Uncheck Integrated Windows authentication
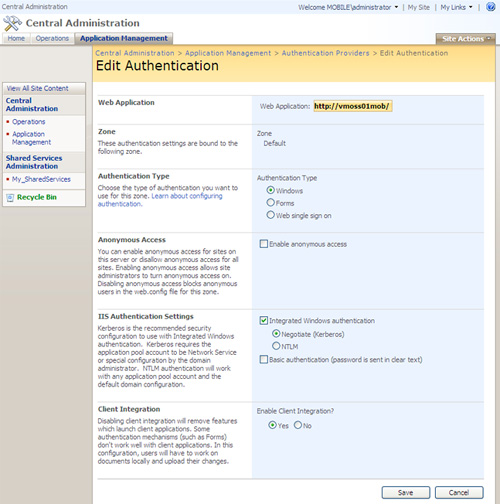The width and height of the screenshot is (500, 504). click(264, 320)
